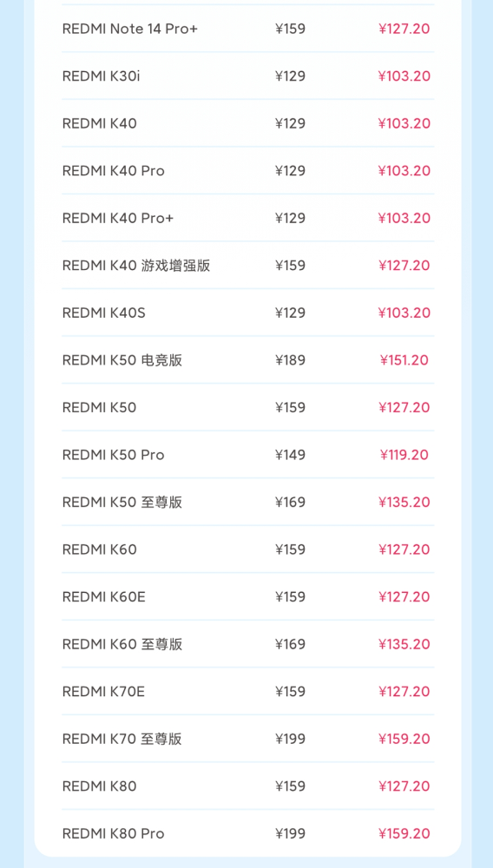Select the REDMI K40S model name
493x868 pixels.
coord(104,313)
